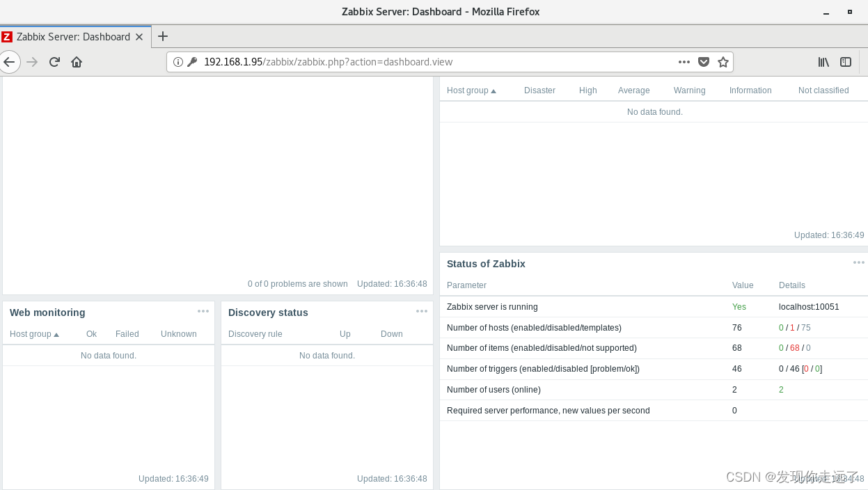Click 'Number of users (online)' row
The width and height of the screenshot is (868, 490).
tap(654, 390)
